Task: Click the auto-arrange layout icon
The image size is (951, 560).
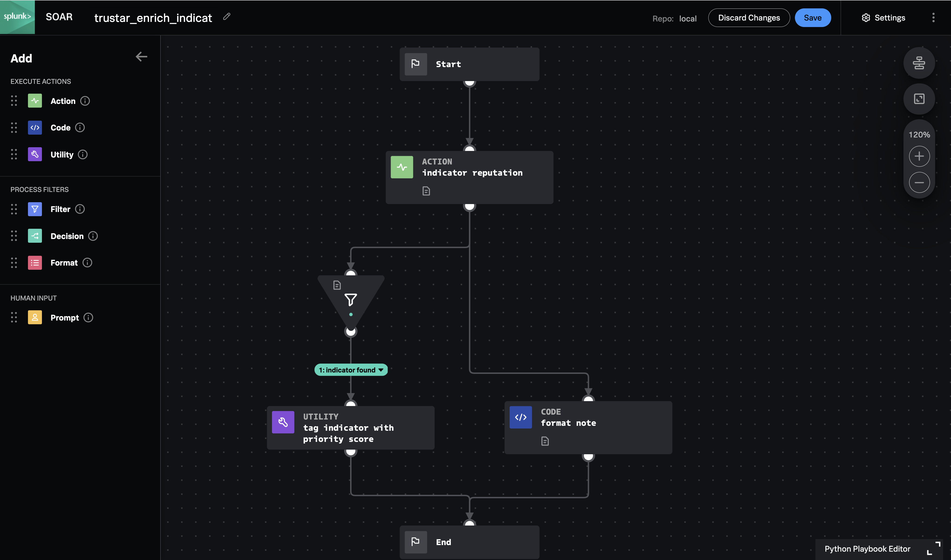Action: pos(919,63)
